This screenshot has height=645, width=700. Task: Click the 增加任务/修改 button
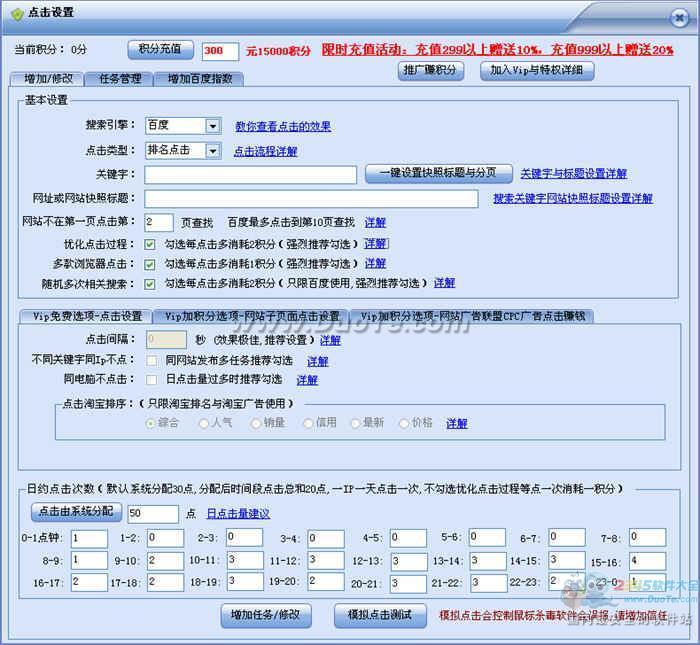(265, 614)
